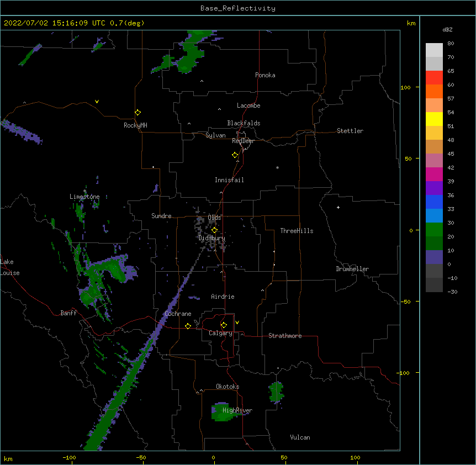Click the white plus marker north of Drumheller
Viewport: 476px width, 465px height.
338,207
